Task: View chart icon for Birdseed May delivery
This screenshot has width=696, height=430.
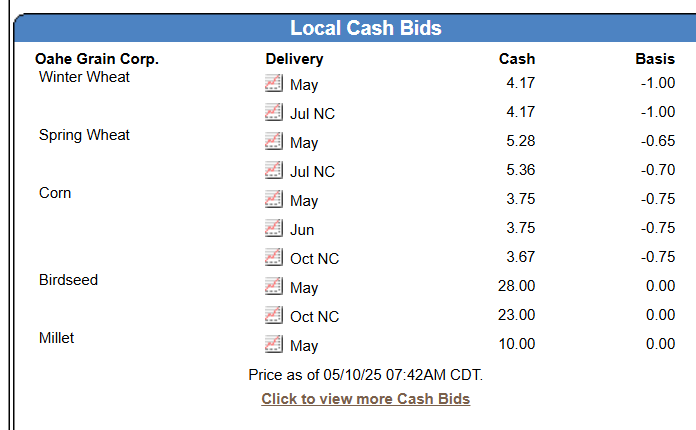Action: [274, 287]
